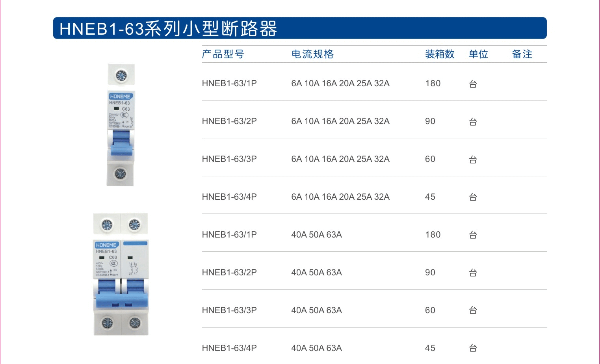The image size is (600, 364).
Task: Click quantity 90 in the 40A–63A 2P row
Action: pyautogui.click(x=430, y=273)
